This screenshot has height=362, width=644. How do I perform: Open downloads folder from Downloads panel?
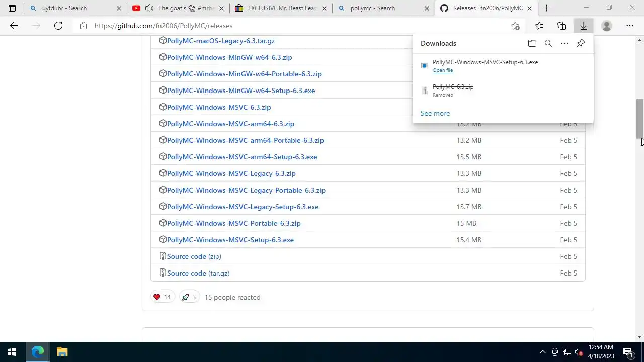532,43
